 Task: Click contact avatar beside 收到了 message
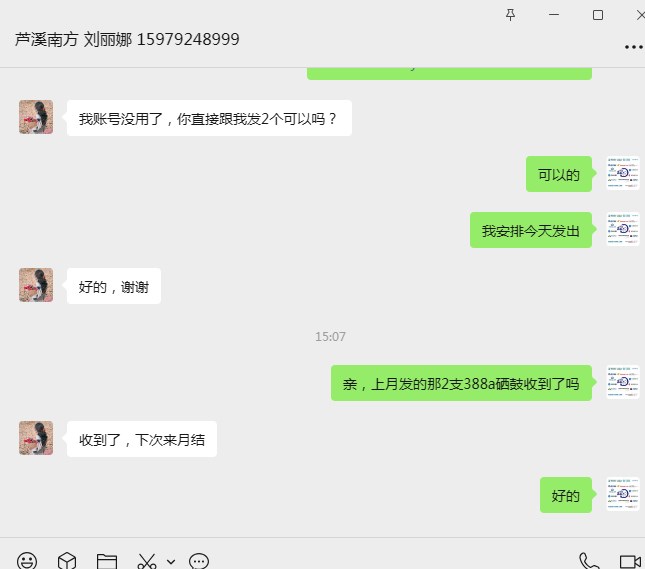click(x=36, y=438)
